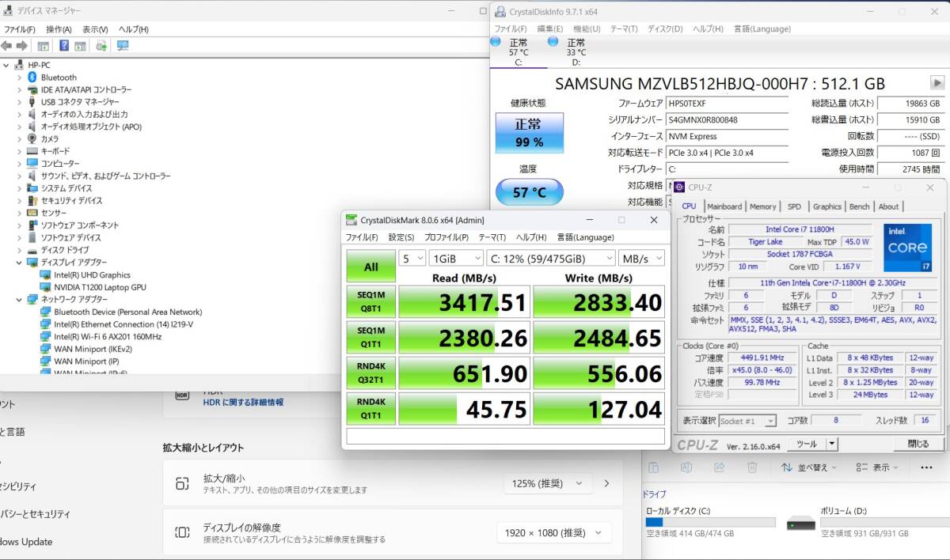Click the 閉じる button in CPU-Z
Viewport: 950px width, 560px height.
pyautogui.click(x=918, y=444)
